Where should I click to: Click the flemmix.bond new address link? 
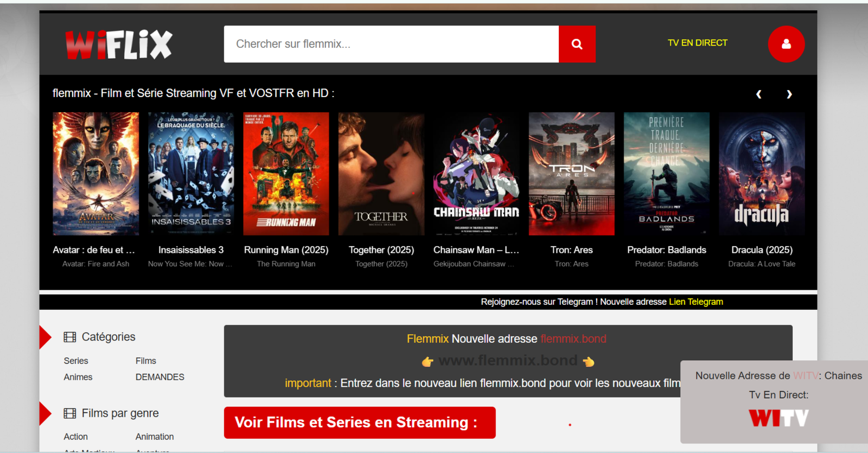point(573,339)
